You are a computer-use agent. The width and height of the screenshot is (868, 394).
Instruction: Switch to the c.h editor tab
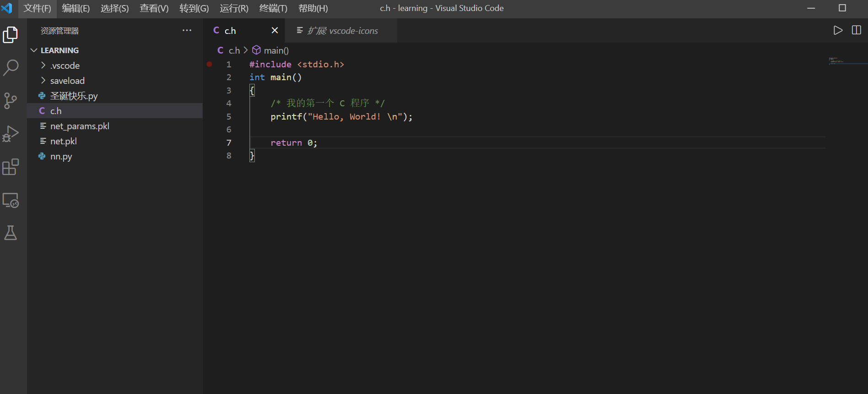[x=244, y=30]
